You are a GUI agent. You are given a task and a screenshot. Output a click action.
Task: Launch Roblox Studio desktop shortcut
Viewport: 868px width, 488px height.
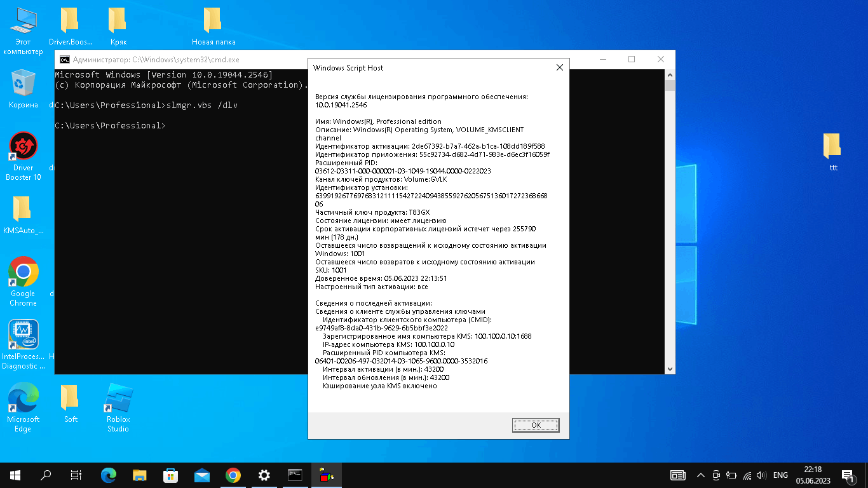point(118,407)
